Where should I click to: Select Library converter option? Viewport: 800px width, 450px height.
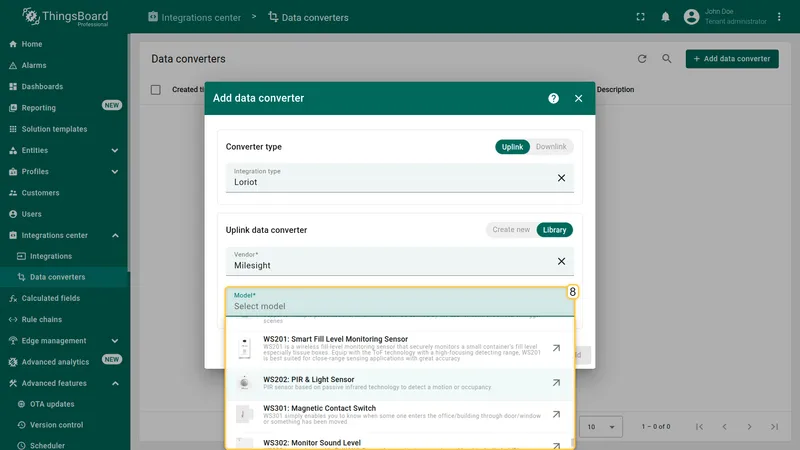click(555, 230)
